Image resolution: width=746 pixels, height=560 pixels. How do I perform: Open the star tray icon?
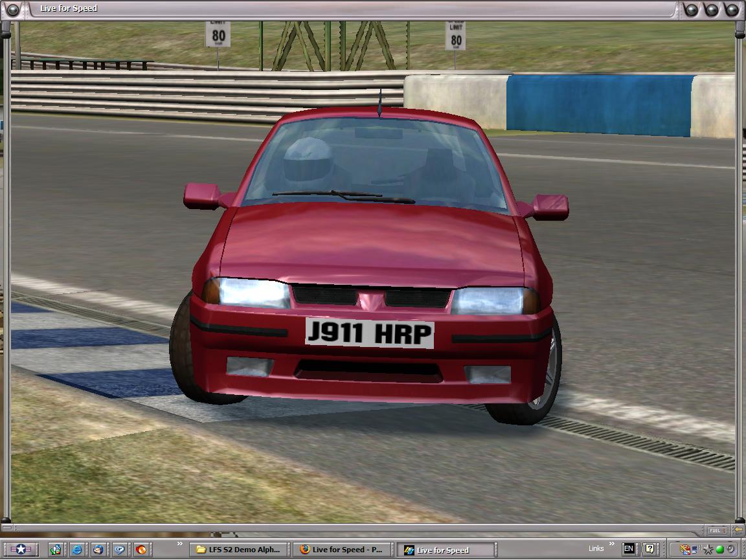708,550
